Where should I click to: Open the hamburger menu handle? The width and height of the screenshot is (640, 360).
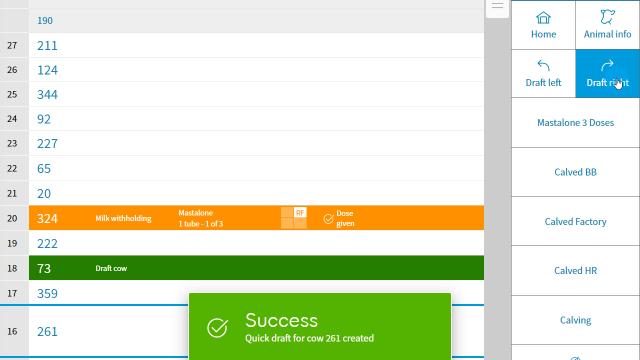[x=497, y=6]
